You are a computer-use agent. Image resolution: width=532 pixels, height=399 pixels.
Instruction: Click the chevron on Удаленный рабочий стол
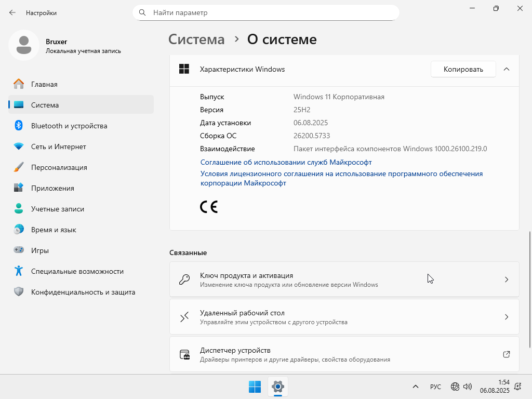click(x=506, y=317)
